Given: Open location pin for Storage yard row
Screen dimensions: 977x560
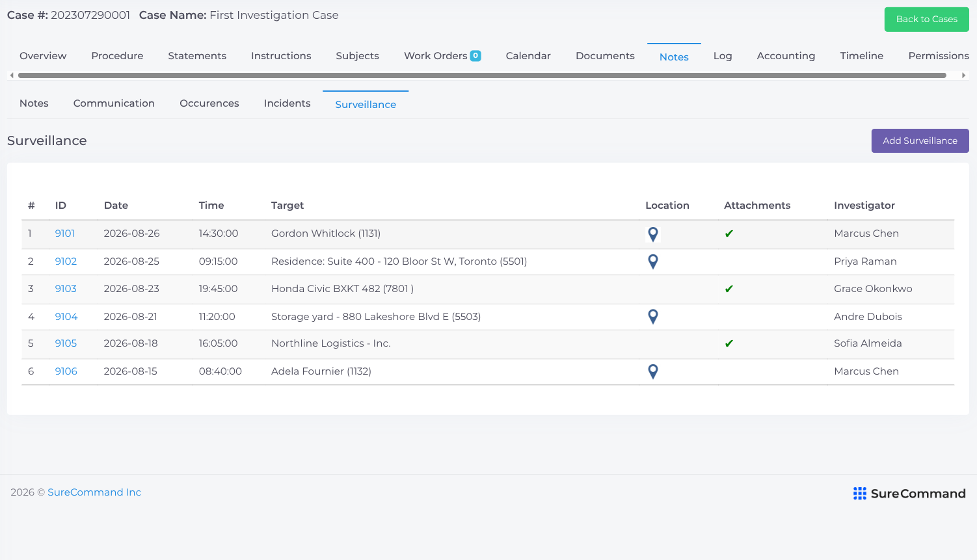Looking at the screenshot, I should 653,317.
